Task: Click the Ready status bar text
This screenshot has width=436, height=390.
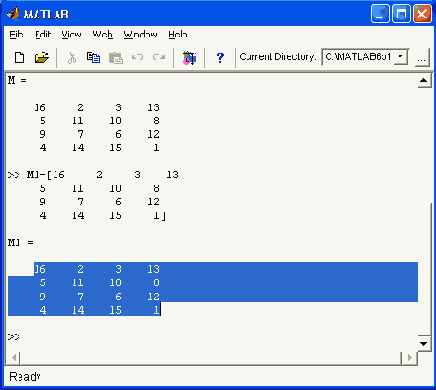Action: [x=25, y=377]
